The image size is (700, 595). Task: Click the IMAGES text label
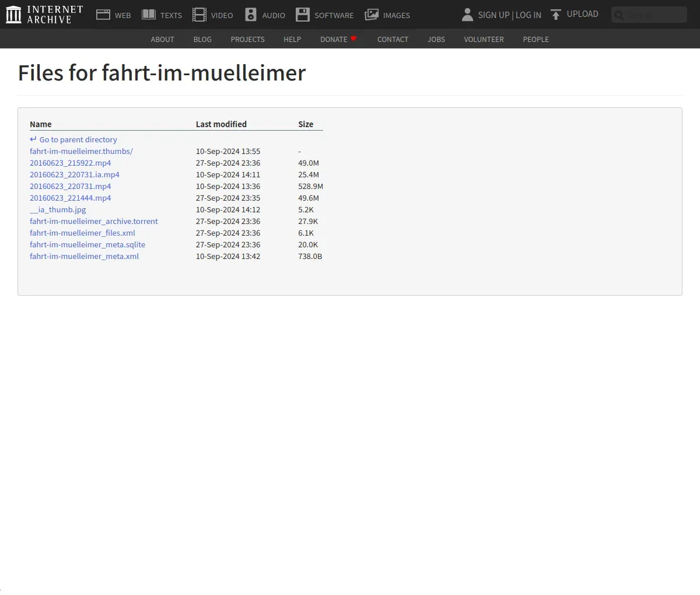[x=397, y=16]
